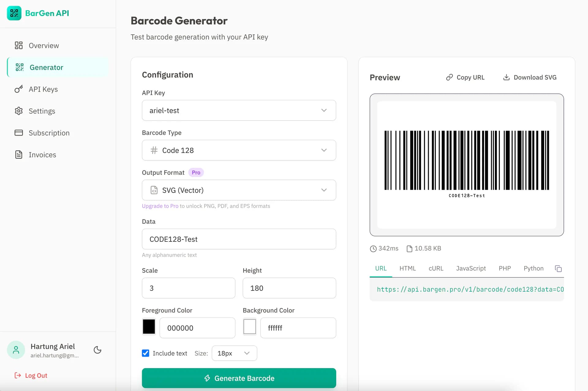Open API Keys page

point(58,89)
